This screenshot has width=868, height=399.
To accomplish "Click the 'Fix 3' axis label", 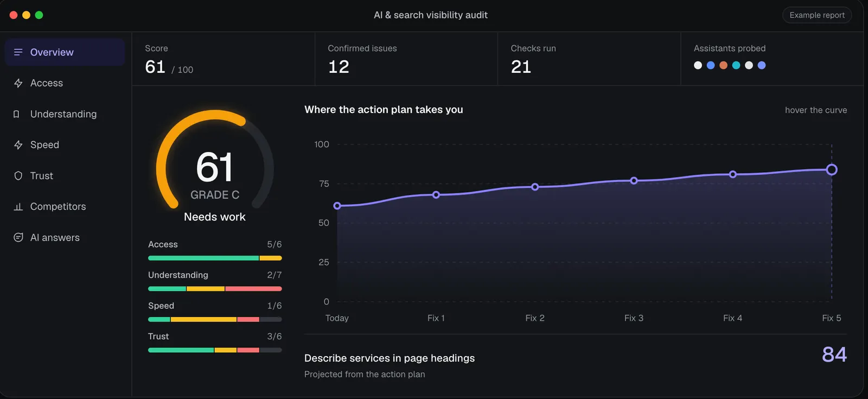I will (634, 318).
